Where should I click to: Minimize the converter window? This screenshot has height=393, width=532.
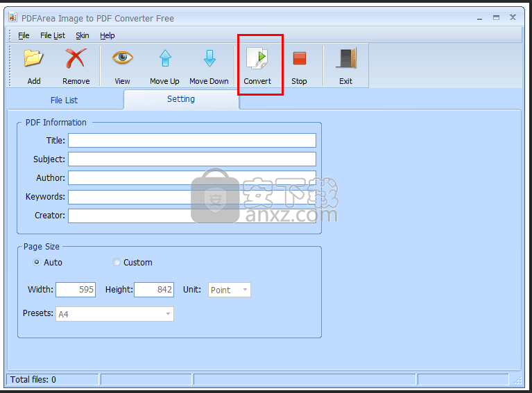coord(479,18)
